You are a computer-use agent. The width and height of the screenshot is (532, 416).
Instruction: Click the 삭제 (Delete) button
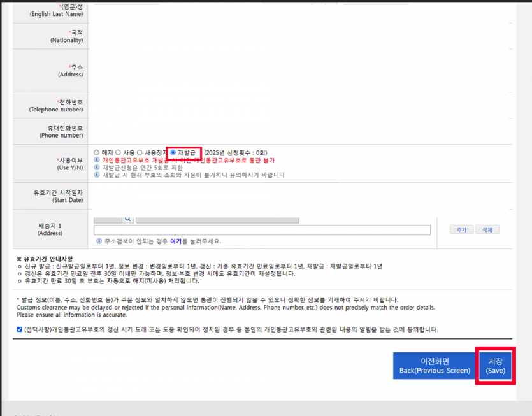[x=487, y=229]
